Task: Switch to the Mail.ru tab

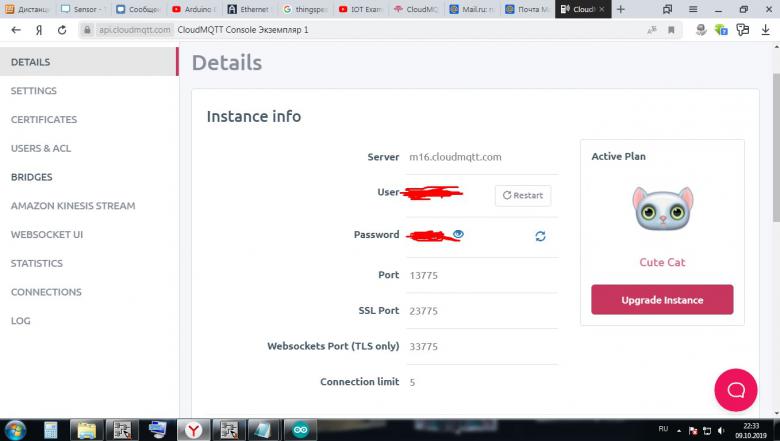Action: 473,9
